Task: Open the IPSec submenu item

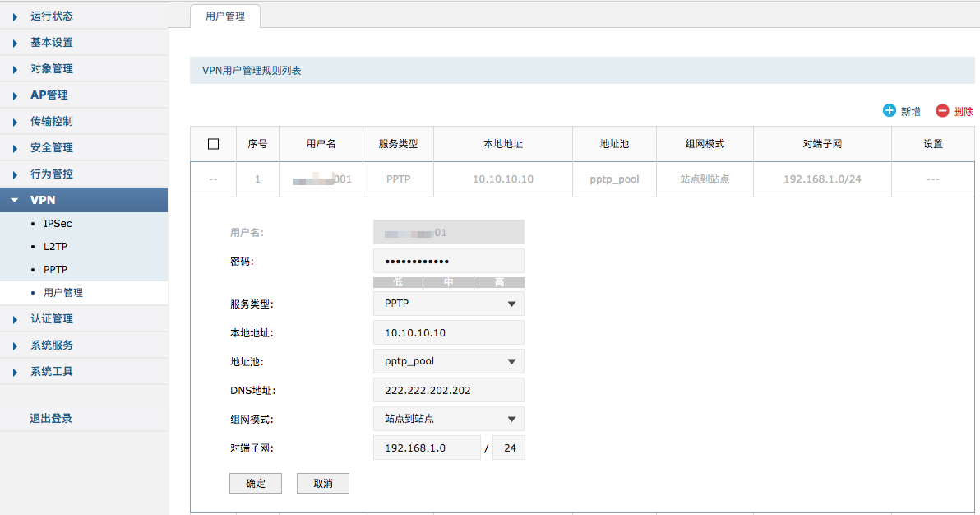Action: click(x=58, y=224)
